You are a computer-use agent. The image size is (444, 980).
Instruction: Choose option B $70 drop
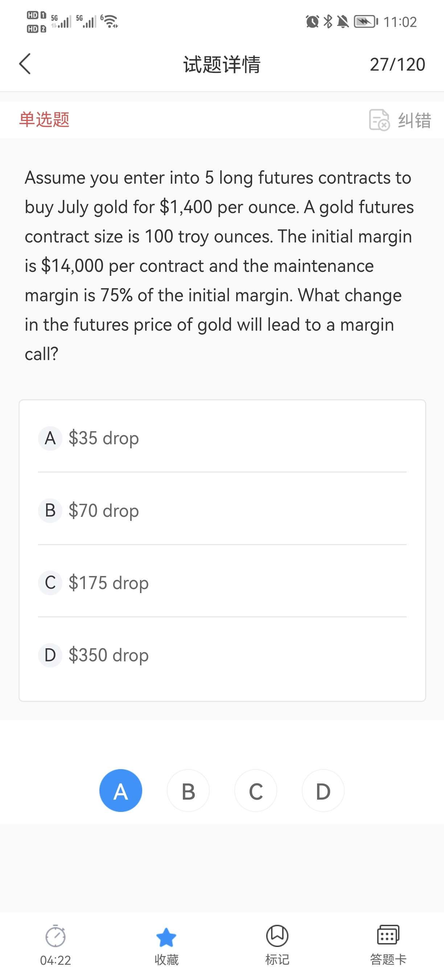click(103, 511)
